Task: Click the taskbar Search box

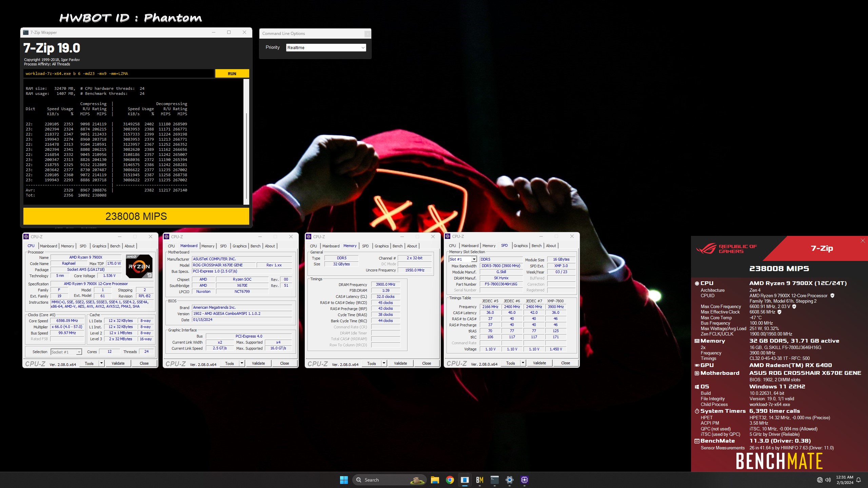Action: (x=389, y=480)
